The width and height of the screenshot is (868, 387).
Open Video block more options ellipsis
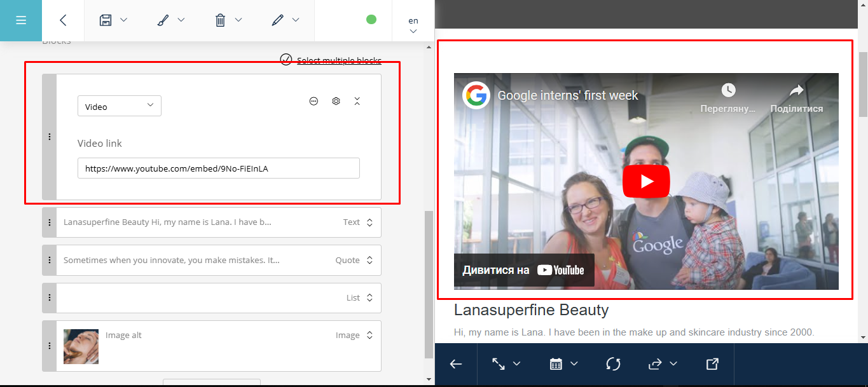pyautogui.click(x=313, y=101)
